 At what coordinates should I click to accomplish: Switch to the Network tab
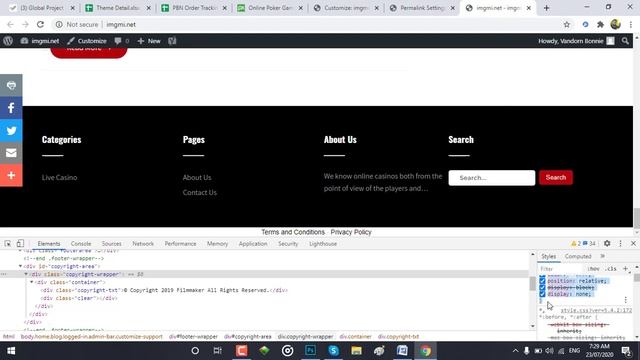[x=143, y=244]
